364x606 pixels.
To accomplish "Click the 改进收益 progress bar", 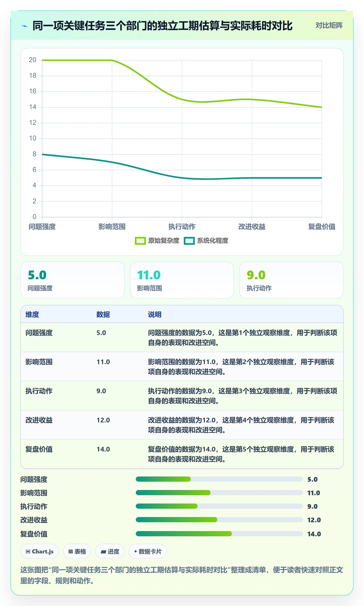I will point(219,520).
